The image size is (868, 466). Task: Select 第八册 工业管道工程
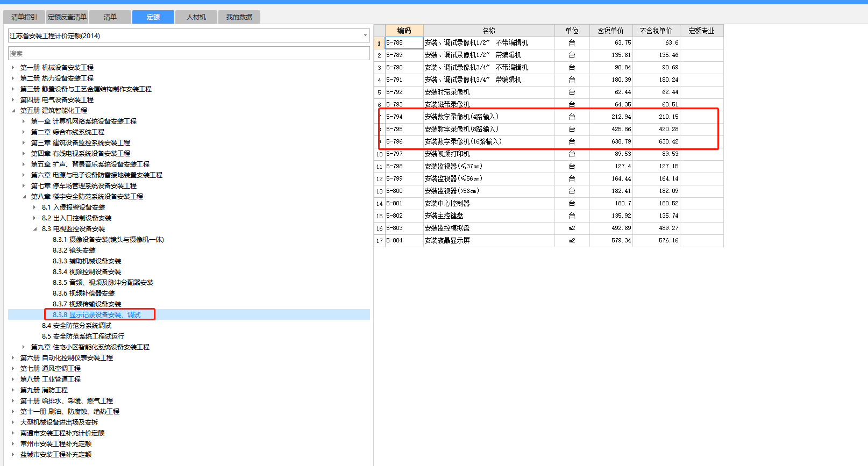pyautogui.click(x=51, y=379)
